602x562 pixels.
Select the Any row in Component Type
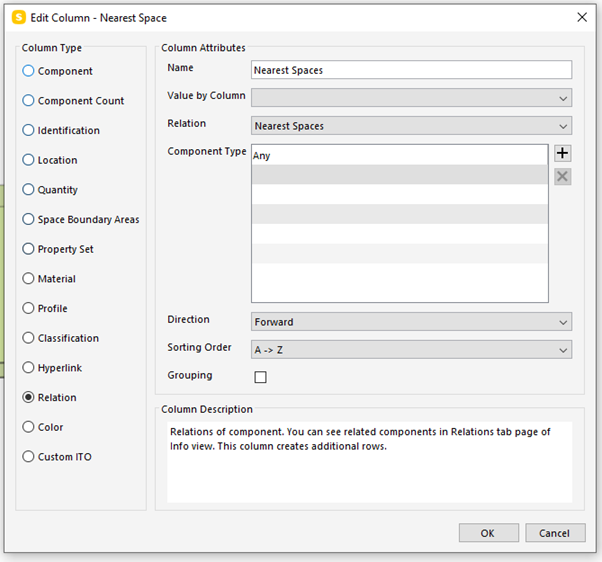click(x=400, y=155)
